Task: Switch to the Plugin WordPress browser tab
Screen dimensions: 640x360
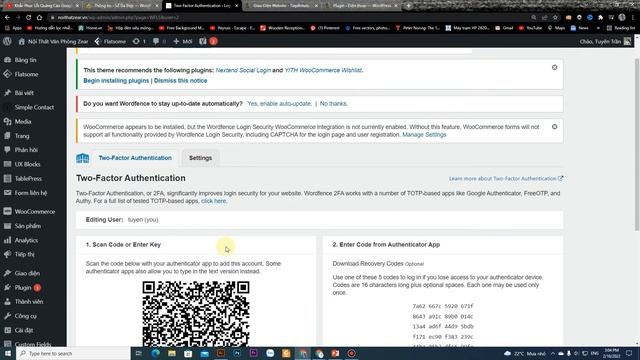Action: (362, 6)
